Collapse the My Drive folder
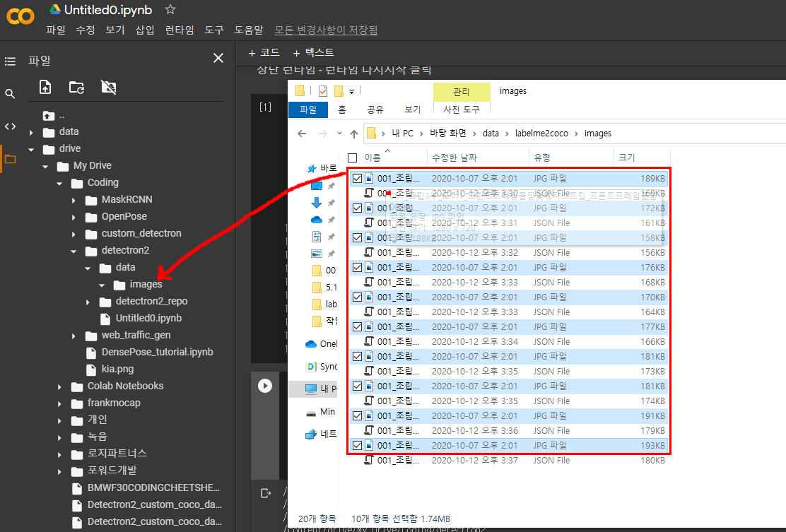 coord(45,166)
